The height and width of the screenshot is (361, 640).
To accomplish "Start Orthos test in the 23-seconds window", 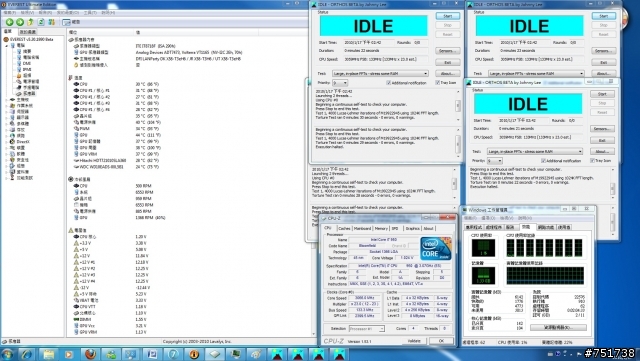I will click(604, 16).
